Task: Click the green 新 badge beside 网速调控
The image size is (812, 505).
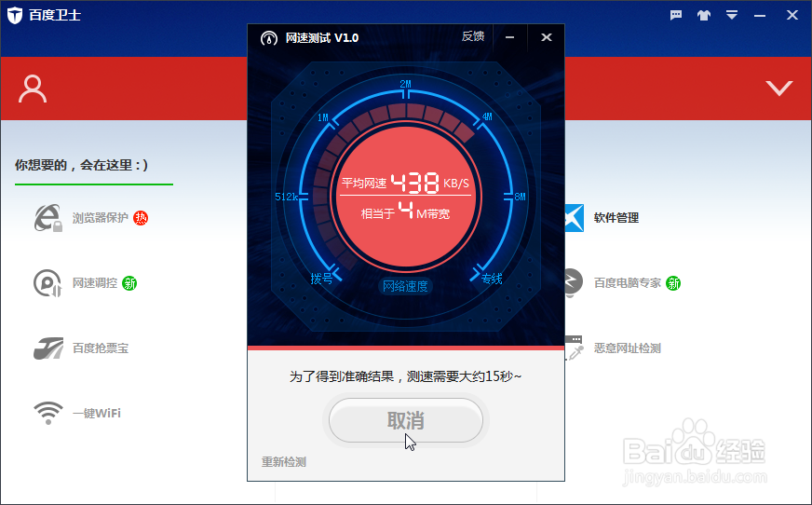Action: pyautogui.click(x=129, y=283)
